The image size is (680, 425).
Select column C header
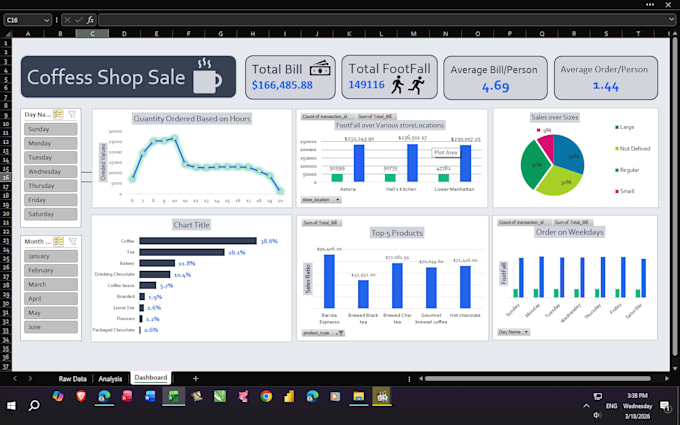pos(92,33)
